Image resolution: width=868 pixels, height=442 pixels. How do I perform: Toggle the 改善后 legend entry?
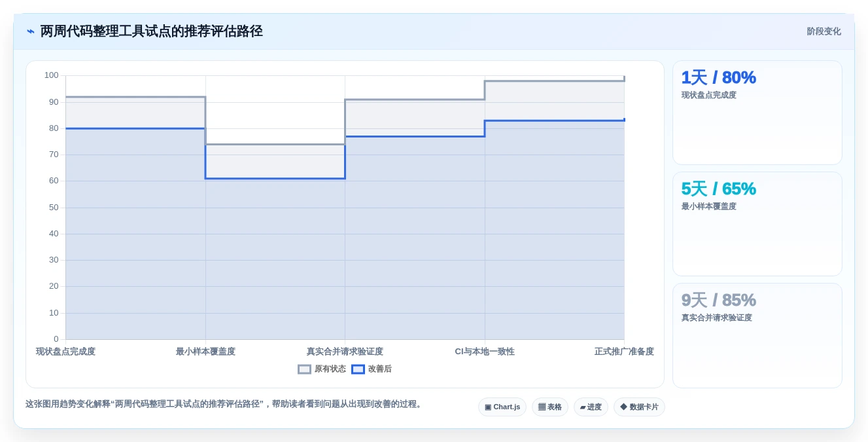pos(372,369)
